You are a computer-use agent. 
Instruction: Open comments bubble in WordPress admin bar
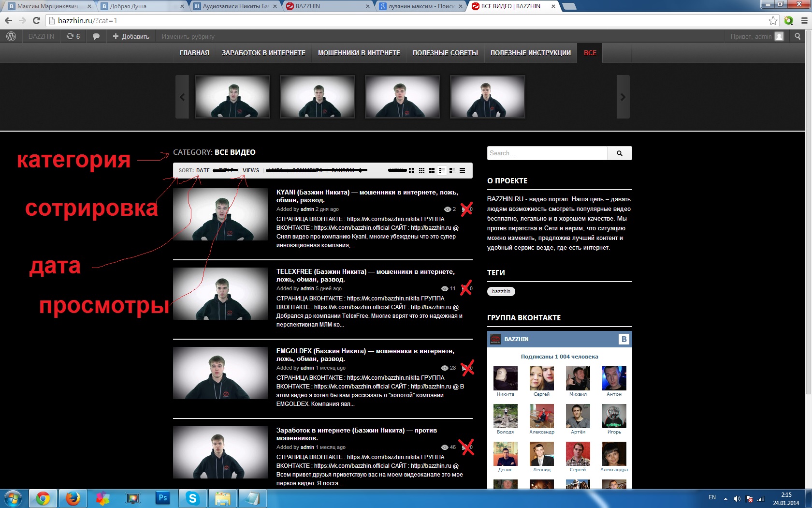96,36
